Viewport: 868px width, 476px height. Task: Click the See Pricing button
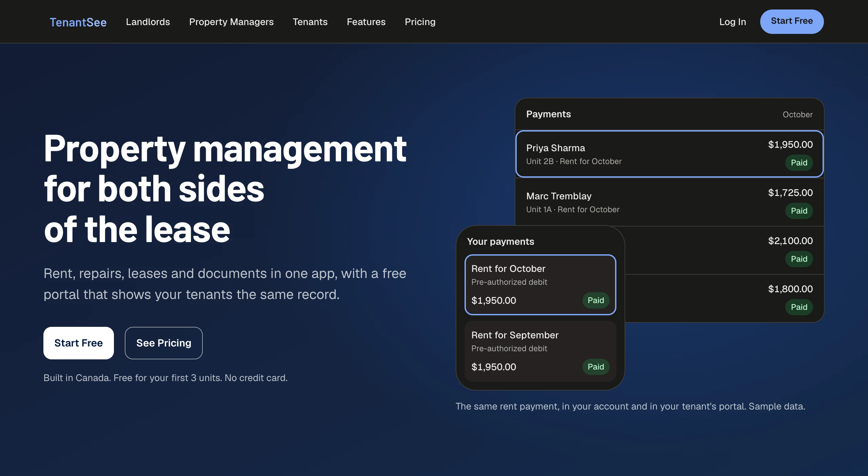tap(164, 343)
